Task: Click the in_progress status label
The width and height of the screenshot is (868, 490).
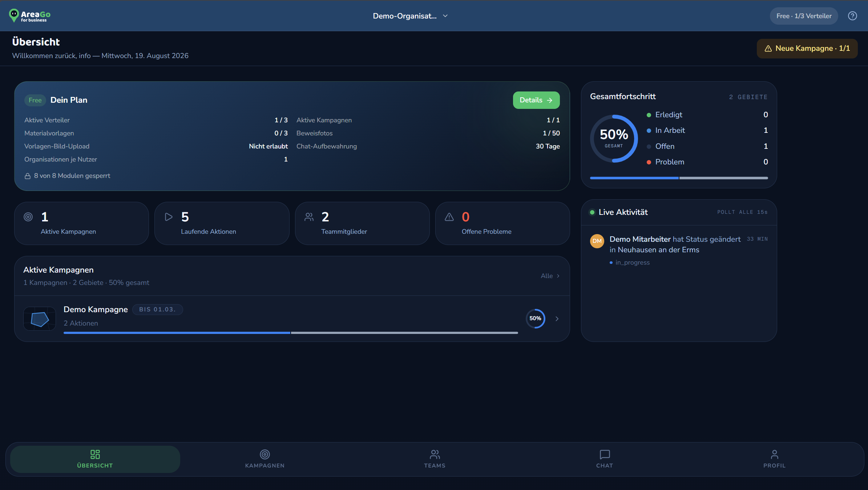Action: (x=633, y=262)
